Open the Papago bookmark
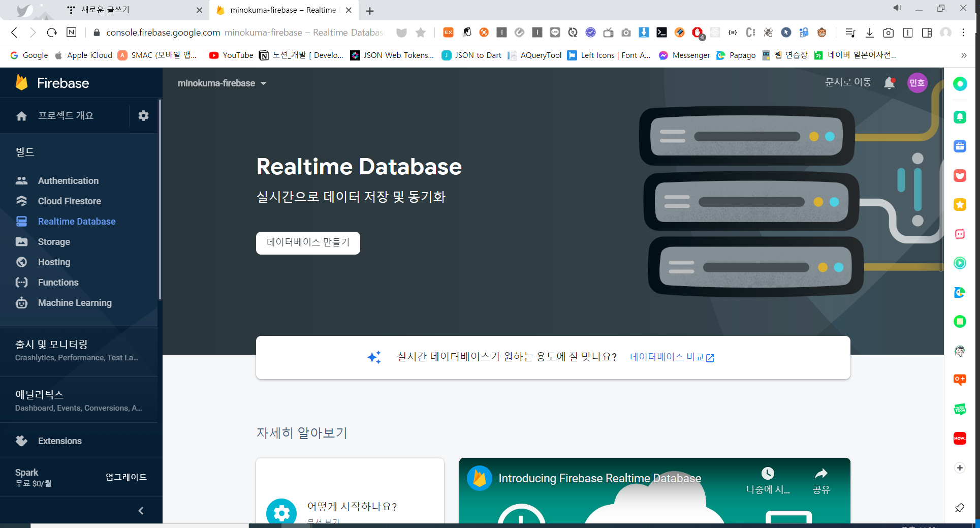The height and width of the screenshot is (528, 980). (x=736, y=55)
